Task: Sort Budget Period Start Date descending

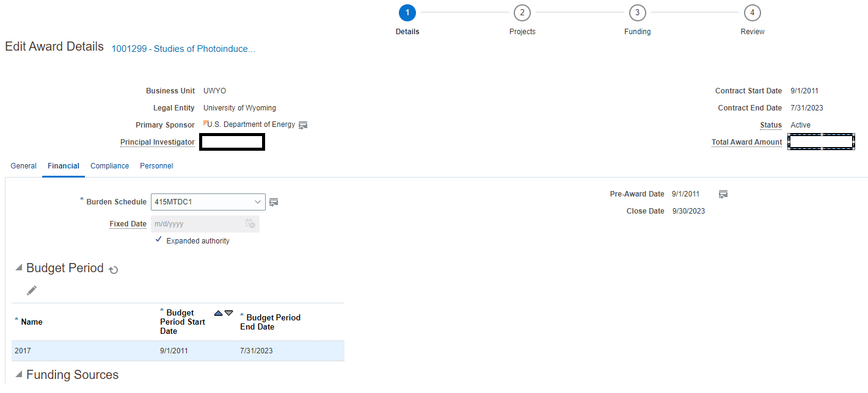Action: coord(229,313)
